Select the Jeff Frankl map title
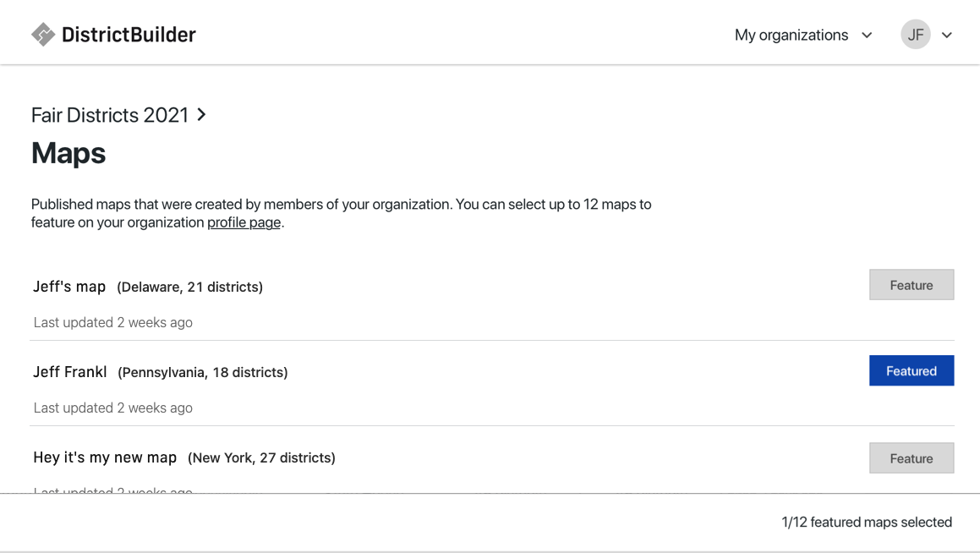The height and width of the screenshot is (553, 980). 69,372
